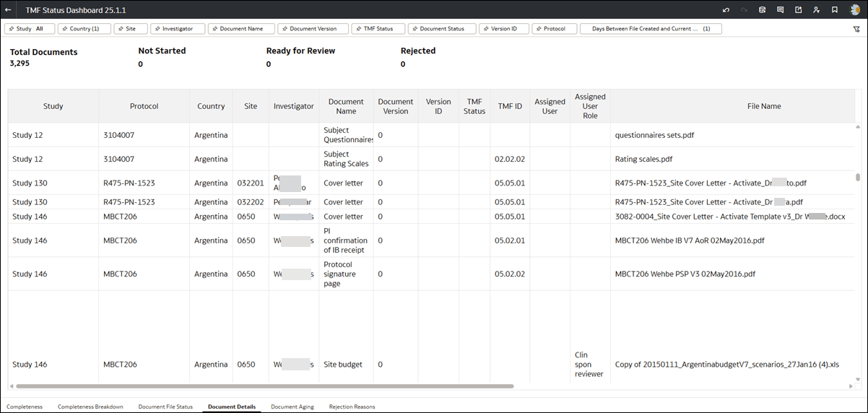
Task: Open Days Between File Created filter
Action: [x=651, y=29]
